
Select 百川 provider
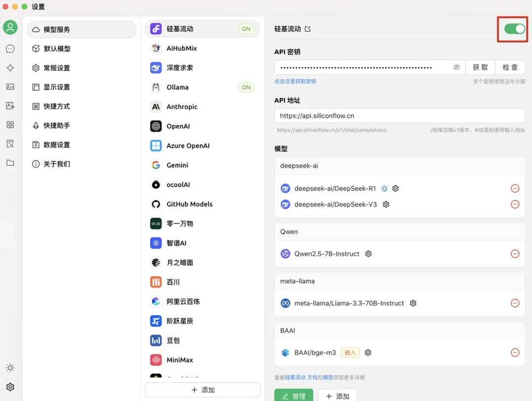[x=202, y=282]
